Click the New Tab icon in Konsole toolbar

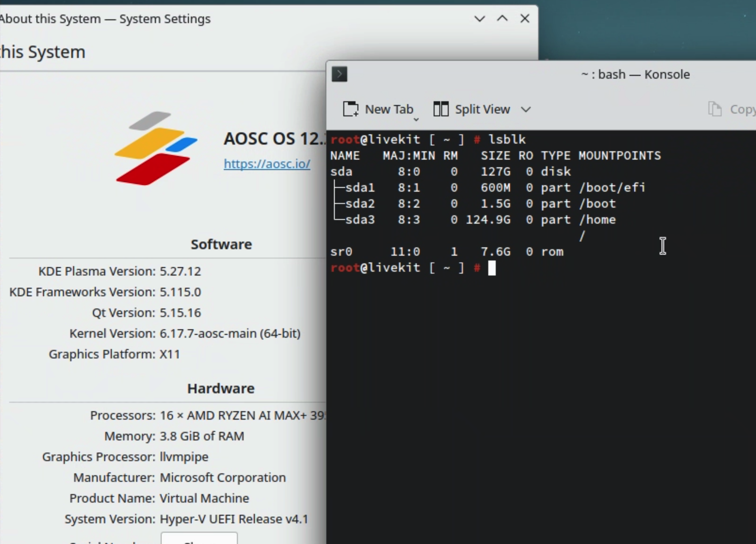coord(350,109)
